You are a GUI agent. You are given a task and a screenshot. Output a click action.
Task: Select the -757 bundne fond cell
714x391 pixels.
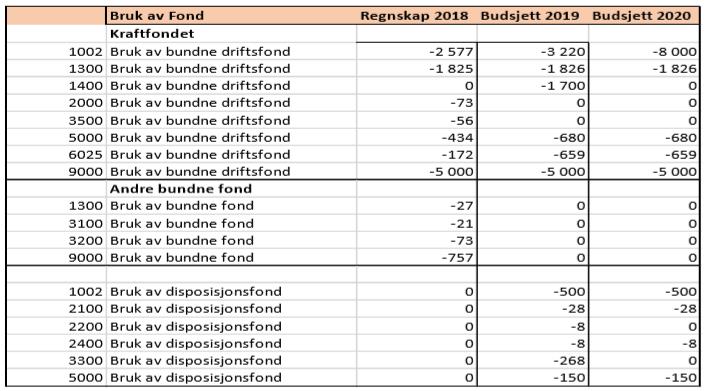(417, 258)
